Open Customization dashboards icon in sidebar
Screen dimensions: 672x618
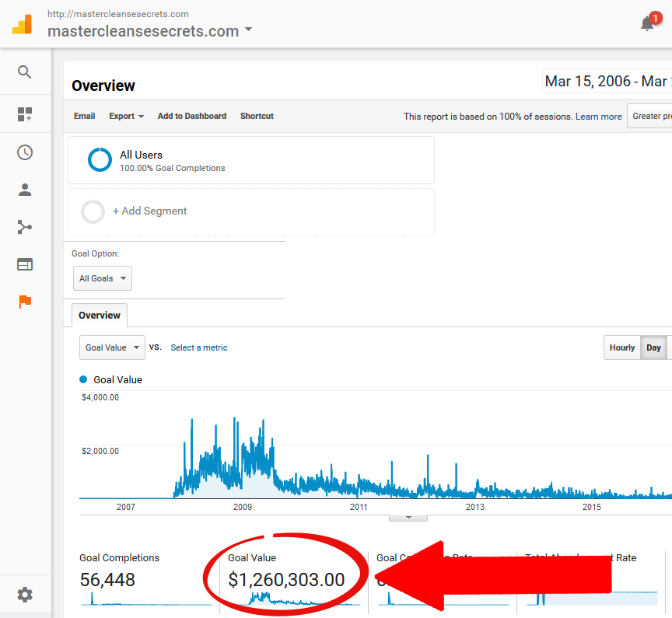pos(24,114)
